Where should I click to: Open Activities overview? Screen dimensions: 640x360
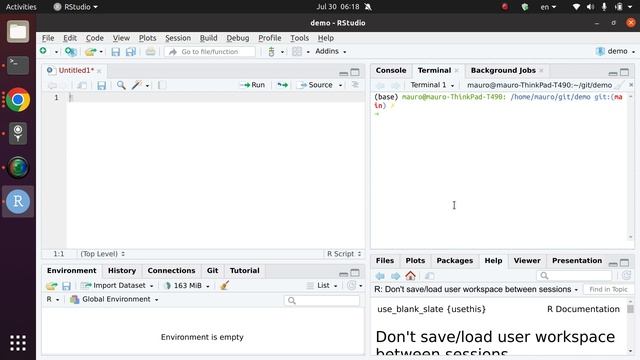pos(21,7)
